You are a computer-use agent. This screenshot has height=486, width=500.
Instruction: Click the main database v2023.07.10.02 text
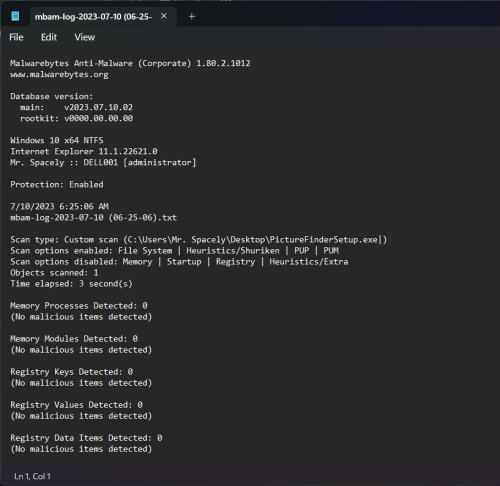pos(76,107)
